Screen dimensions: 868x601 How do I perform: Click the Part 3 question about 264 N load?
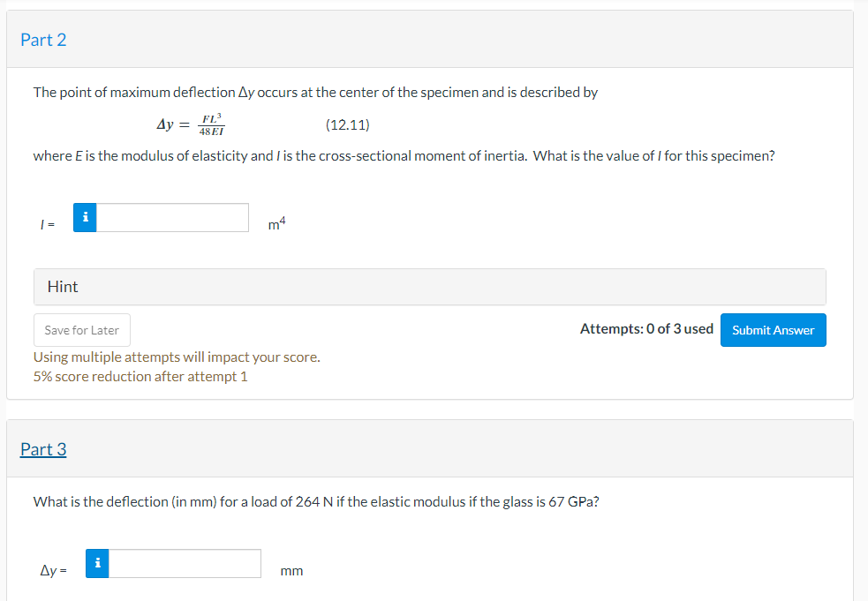317,501
